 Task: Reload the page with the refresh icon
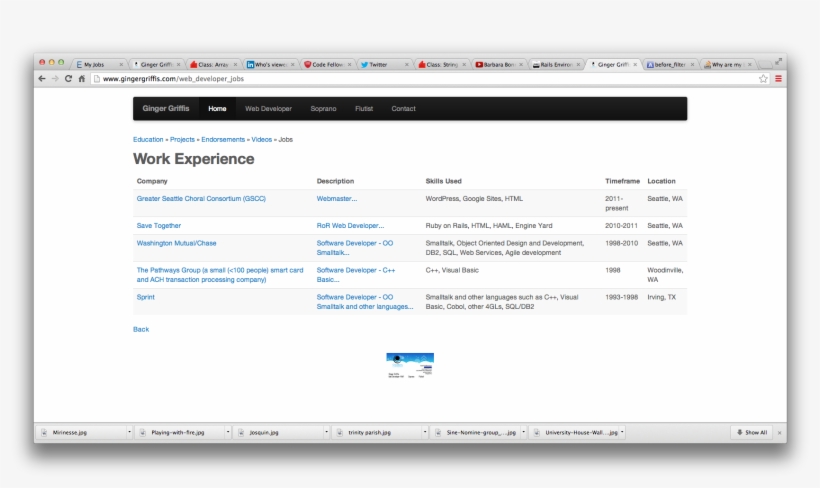point(68,78)
